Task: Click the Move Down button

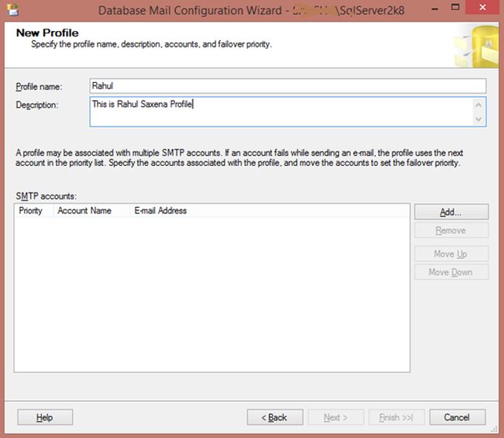Action: [450, 272]
